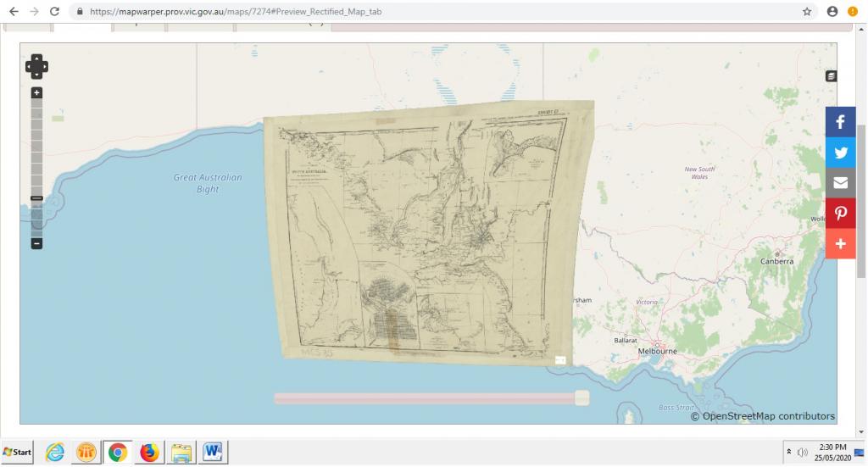This screenshot has width=868, height=467.
Task: Click the Melbourne label on map
Action: click(x=657, y=351)
